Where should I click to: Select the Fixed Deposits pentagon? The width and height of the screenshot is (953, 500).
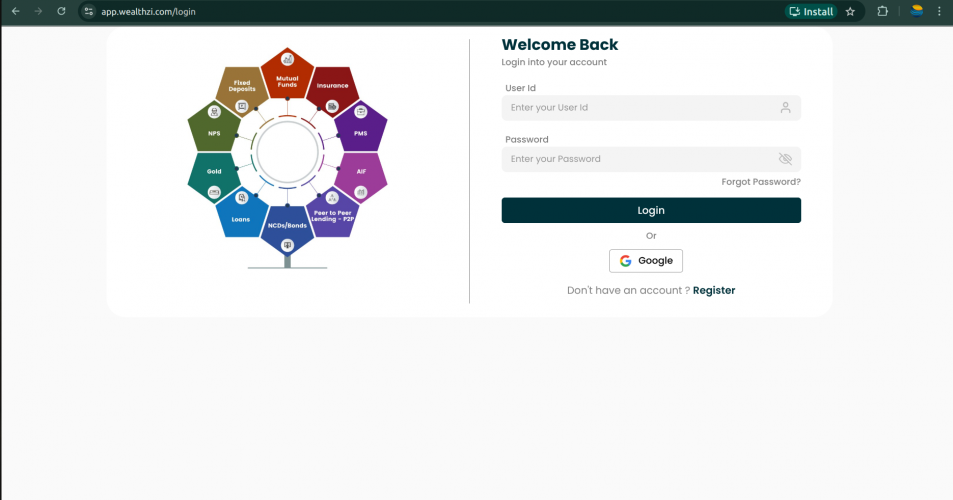pyautogui.click(x=242, y=91)
